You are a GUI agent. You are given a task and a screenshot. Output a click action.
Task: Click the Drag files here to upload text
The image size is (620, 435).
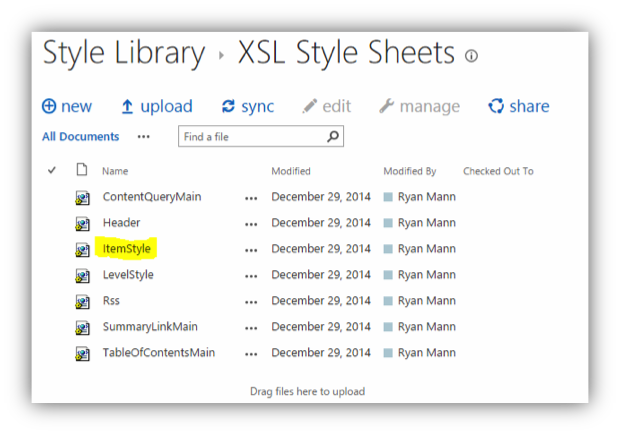pos(307,392)
